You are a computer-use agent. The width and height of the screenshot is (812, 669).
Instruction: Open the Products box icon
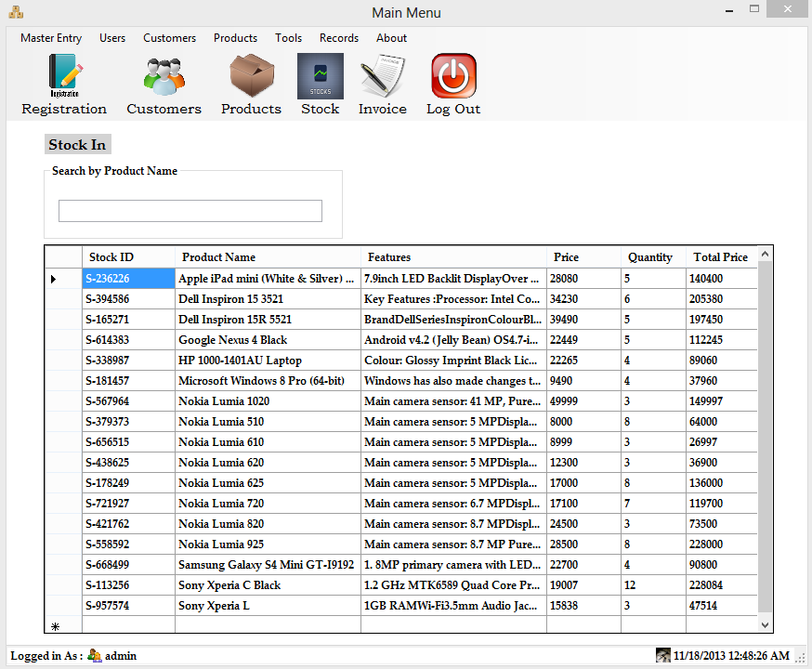[252, 75]
